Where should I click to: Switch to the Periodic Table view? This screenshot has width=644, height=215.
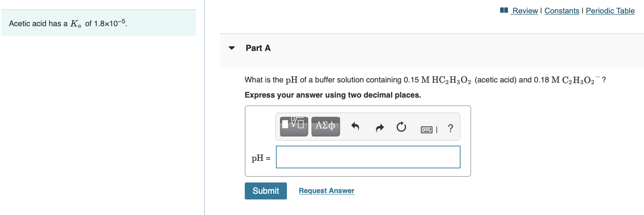click(x=610, y=11)
